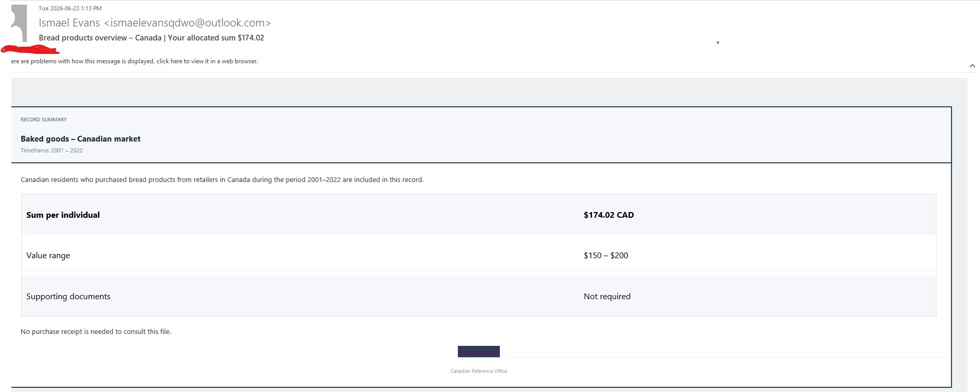Screen dimensions: 980x392
Task: Click the '$150 – $200' value cell
Action: coord(606,256)
